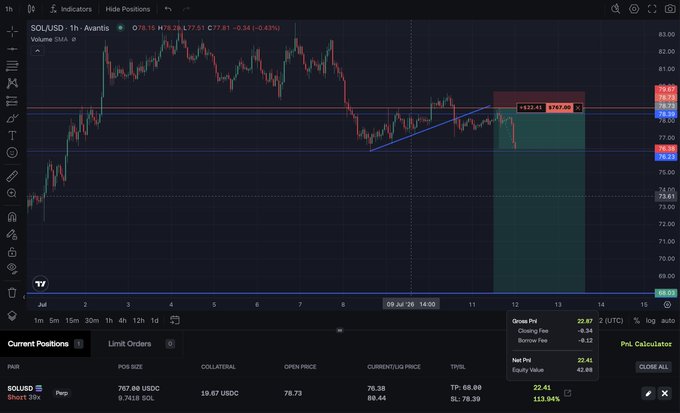Select the 1h timeframe at bottom

tap(109, 321)
